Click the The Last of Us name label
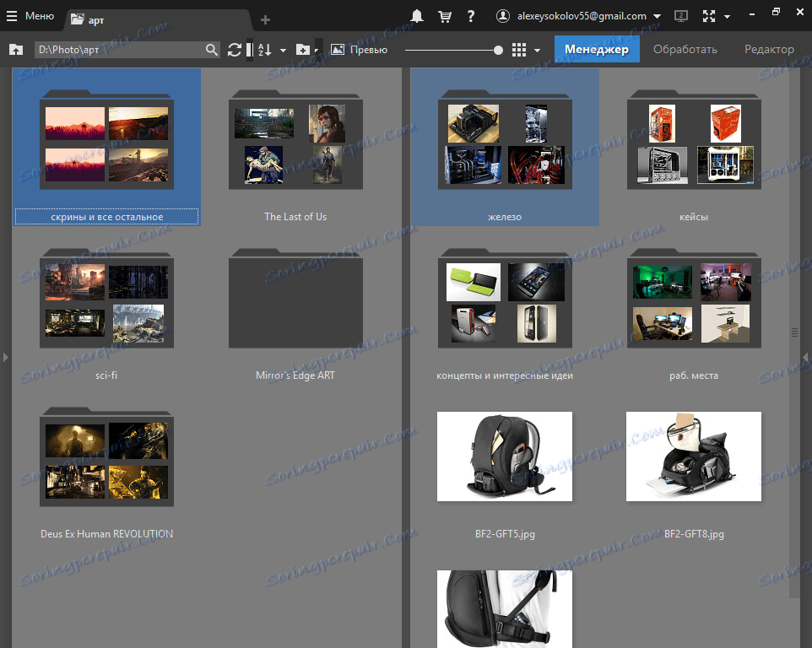Viewport: 812px width, 648px height. 295,217
